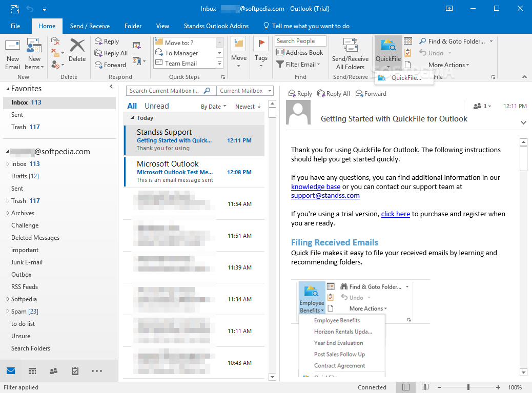Screen dimensions: 532x393
Task: Click zoom in plus button
Action: 498,387
